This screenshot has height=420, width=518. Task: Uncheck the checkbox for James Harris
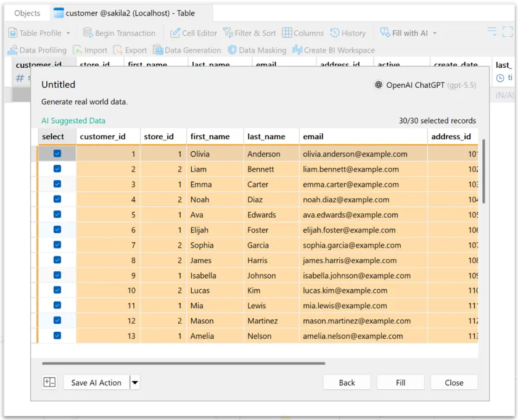click(57, 260)
